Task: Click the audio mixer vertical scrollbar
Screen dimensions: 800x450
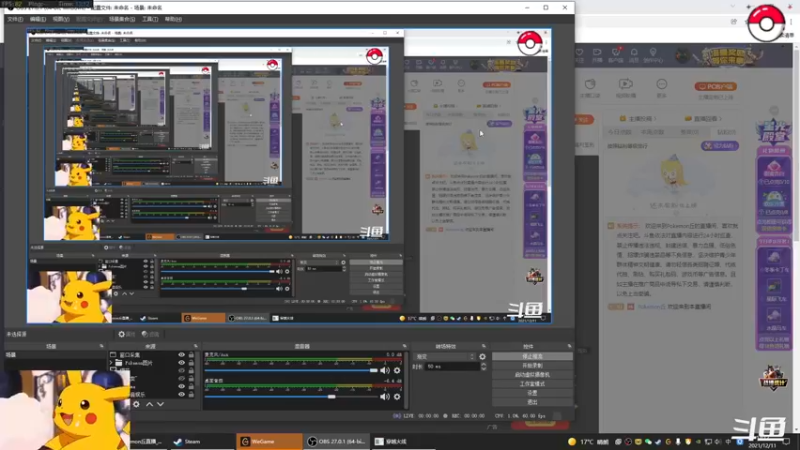Action: click(x=406, y=380)
